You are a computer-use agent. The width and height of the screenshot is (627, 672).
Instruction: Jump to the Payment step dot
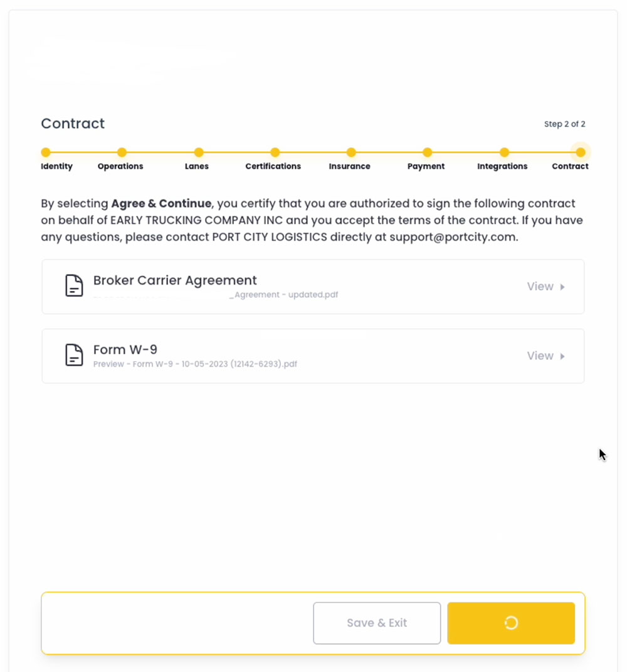pos(427,152)
